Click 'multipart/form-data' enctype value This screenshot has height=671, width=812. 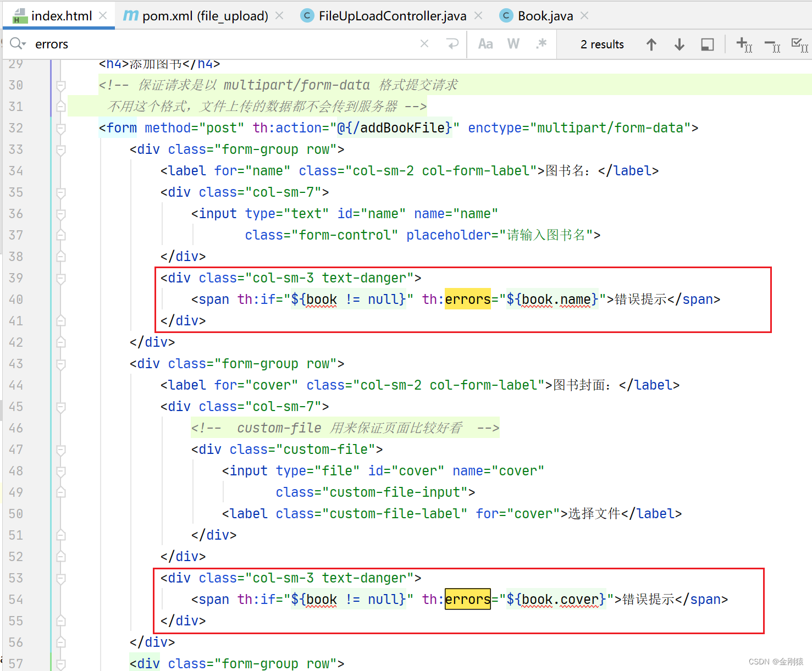[610, 128]
